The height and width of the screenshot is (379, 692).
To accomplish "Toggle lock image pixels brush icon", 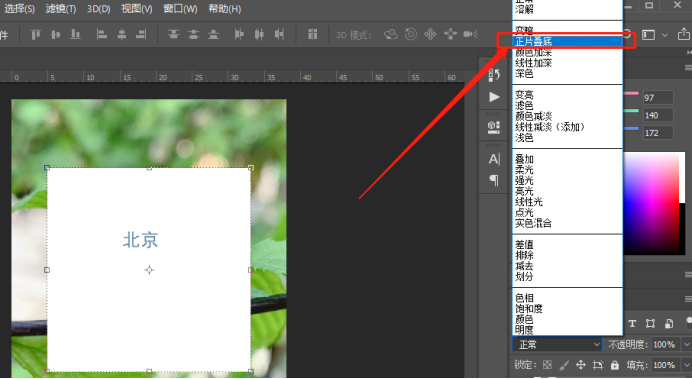I will click(x=564, y=365).
